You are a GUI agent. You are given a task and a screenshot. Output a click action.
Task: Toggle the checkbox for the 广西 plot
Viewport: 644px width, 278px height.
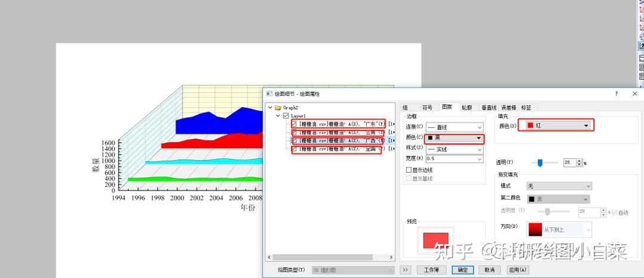295,140
